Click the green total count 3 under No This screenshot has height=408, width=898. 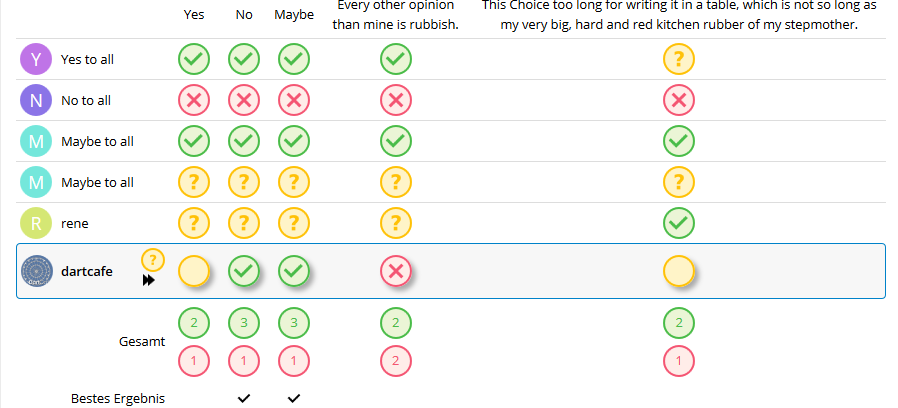(x=244, y=322)
